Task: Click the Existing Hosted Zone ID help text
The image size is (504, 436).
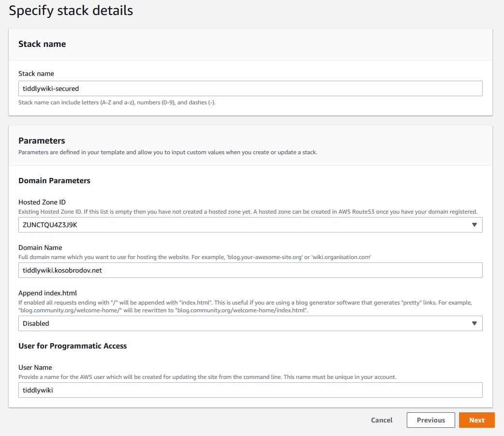Action: click(x=248, y=212)
